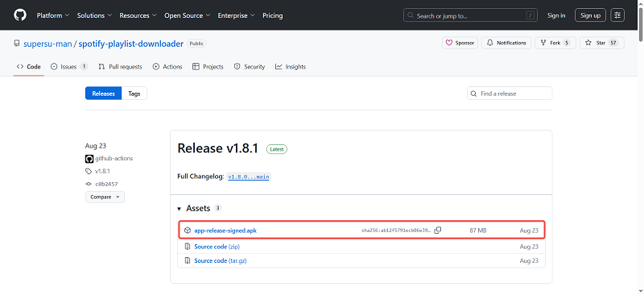This screenshot has height=295, width=644.
Task: Switch to the Code tab
Action: [x=29, y=67]
